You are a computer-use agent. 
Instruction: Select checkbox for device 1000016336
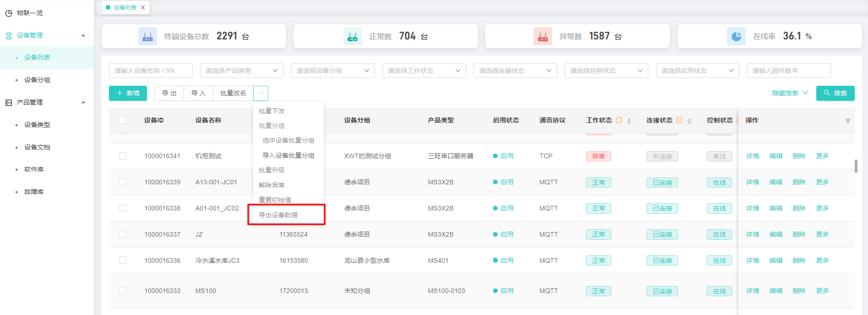tap(123, 260)
